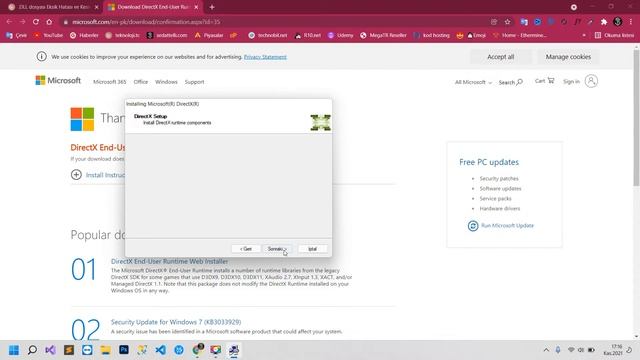Open the DirectX installer taskbar icon

coord(234,350)
